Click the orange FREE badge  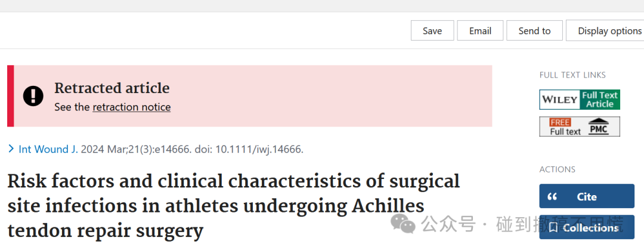(560, 122)
